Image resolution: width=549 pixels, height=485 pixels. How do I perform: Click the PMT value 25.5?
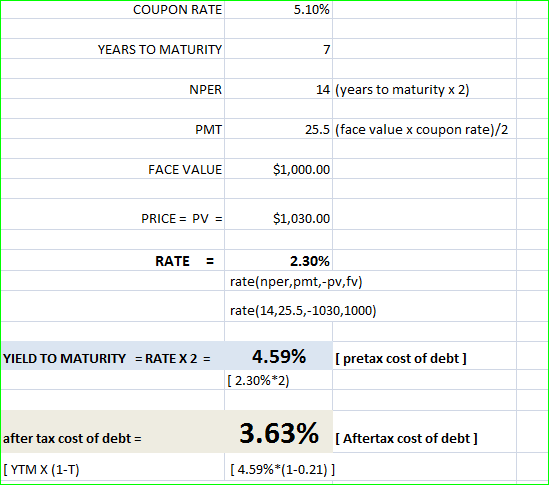click(x=317, y=130)
